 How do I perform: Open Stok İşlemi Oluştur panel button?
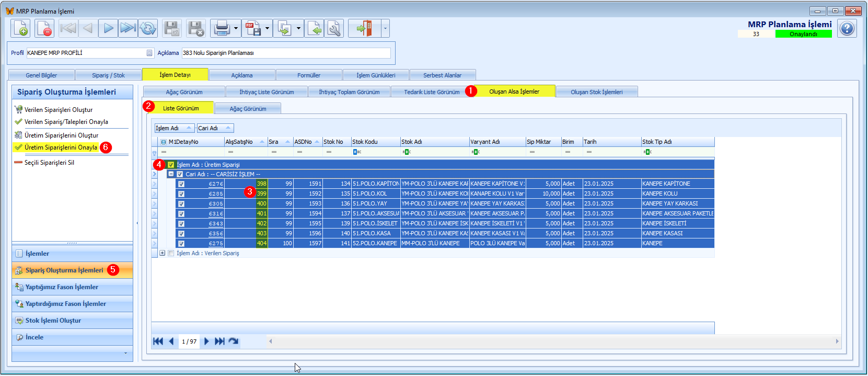pyautogui.click(x=72, y=321)
